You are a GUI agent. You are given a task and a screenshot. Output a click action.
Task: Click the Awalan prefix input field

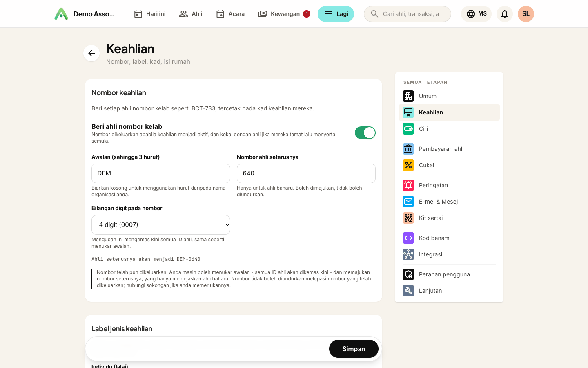161,173
